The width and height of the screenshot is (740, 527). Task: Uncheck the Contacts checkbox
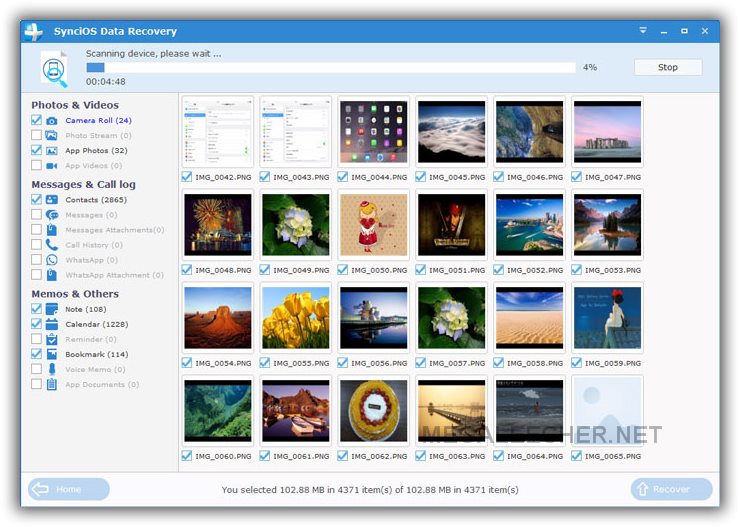pos(36,200)
